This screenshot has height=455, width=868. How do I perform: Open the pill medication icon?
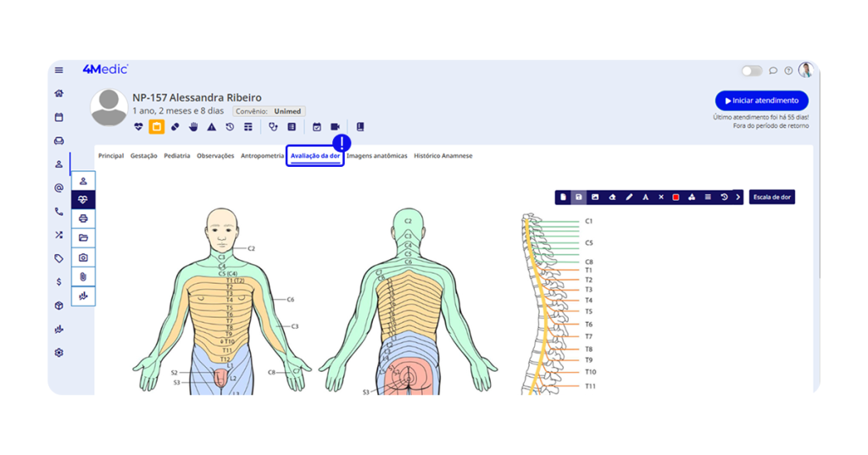coord(175,127)
